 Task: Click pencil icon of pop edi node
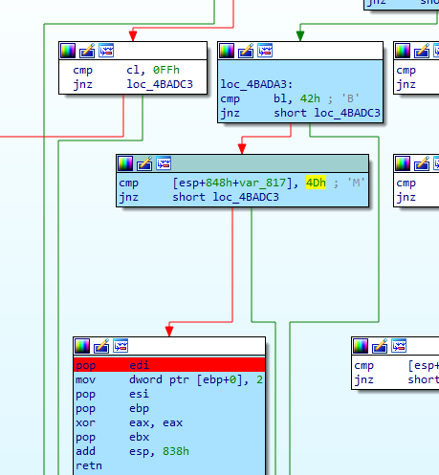coord(102,346)
